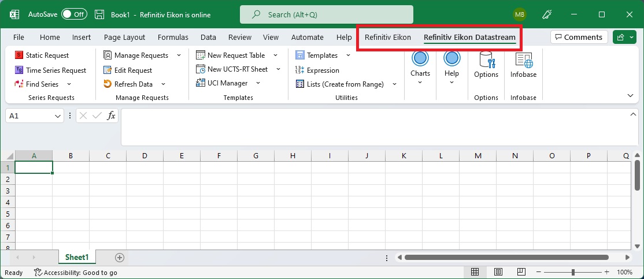The width and height of the screenshot is (644, 279).
Task: Click the Search box
Action: point(327,15)
